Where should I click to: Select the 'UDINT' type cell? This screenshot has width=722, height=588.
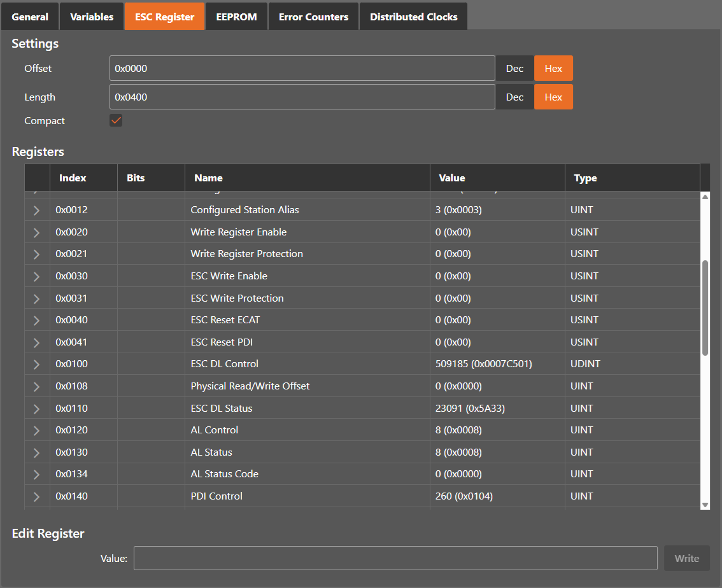[x=632, y=363]
